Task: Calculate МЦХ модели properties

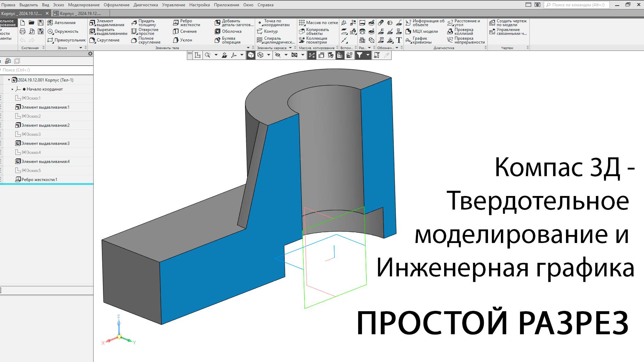Action: (x=422, y=31)
